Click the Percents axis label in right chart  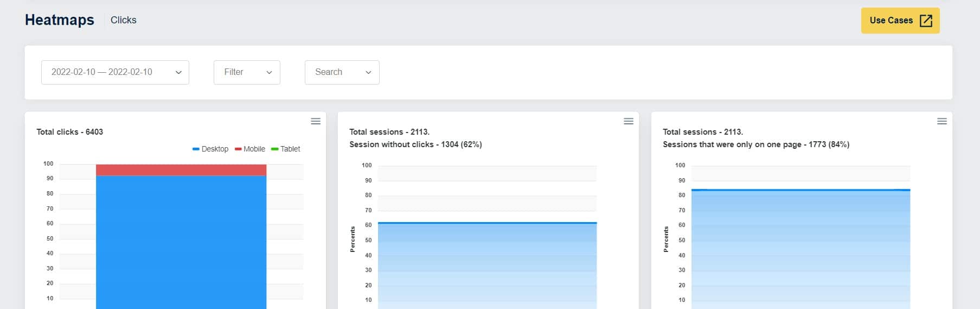(666, 239)
